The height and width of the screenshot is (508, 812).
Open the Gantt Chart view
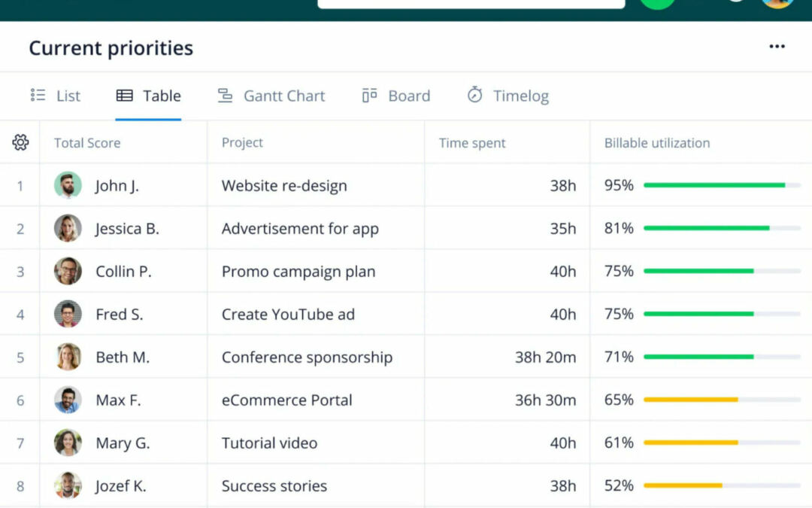[271, 96]
